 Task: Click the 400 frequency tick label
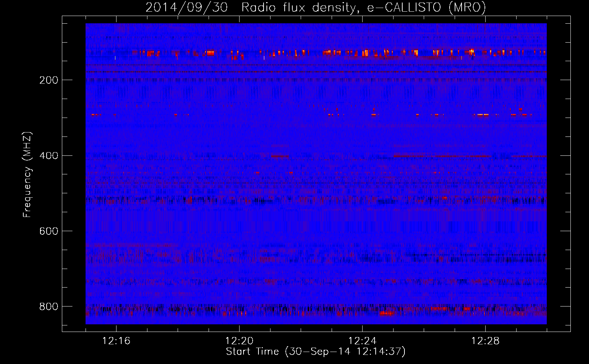pyautogui.click(x=48, y=156)
